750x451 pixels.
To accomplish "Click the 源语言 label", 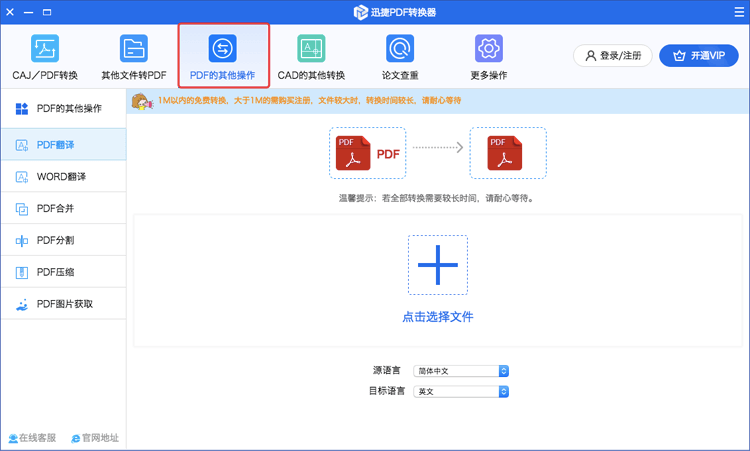I will tap(386, 370).
